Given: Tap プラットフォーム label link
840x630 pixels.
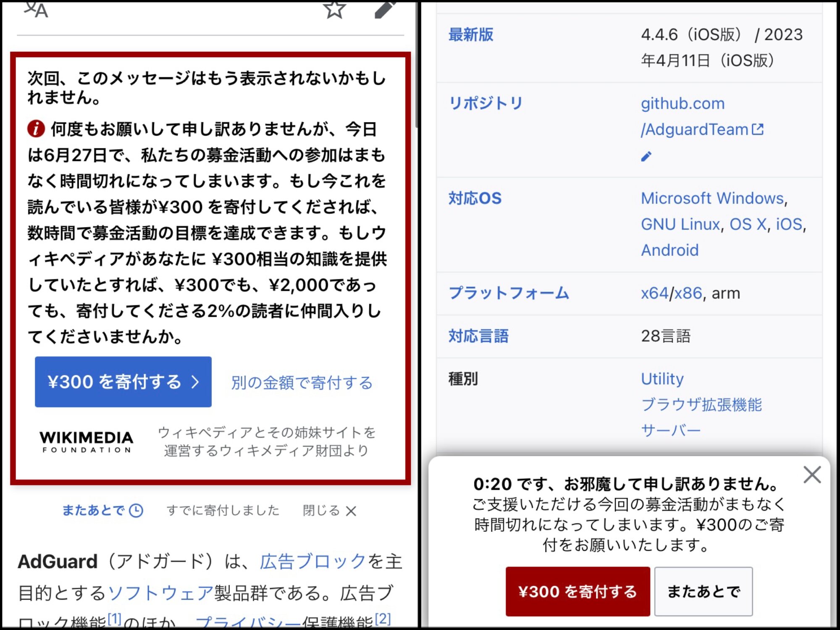Looking at the screenshot, I should 509,293.
